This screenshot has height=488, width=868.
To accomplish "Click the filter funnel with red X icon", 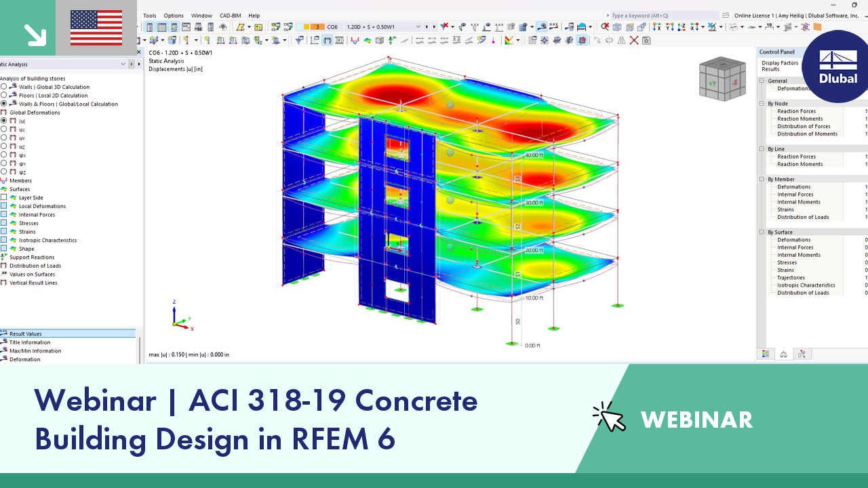I will pos(445,27).
